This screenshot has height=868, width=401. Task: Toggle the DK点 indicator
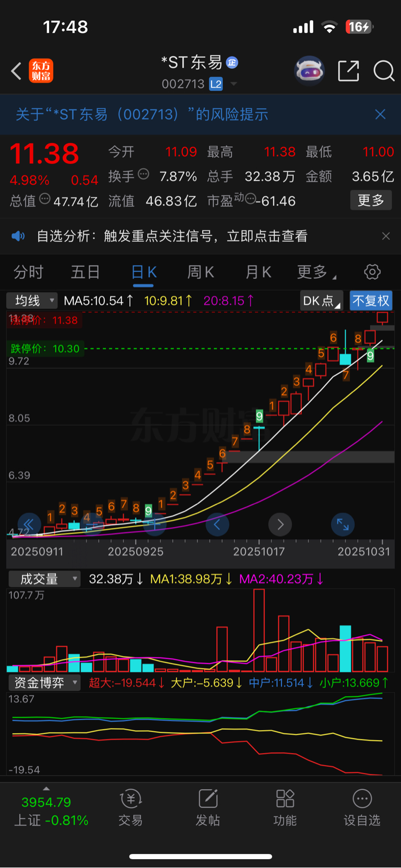(x=321, y=301)
